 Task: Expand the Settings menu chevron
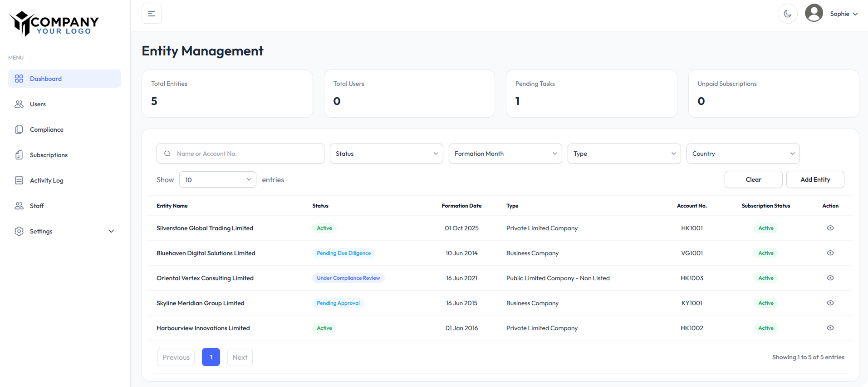pyautogui.click(x=111, y=231)
